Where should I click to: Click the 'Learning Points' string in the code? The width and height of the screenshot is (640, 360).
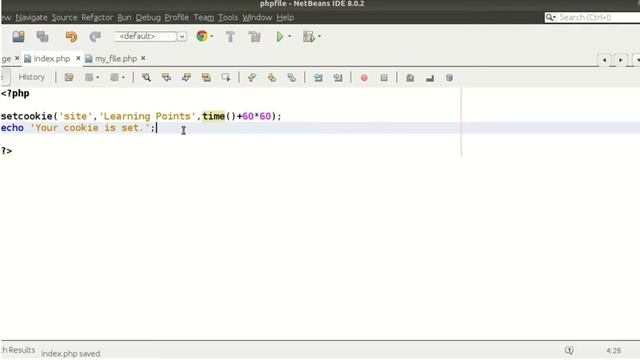[x=148, y=116]
